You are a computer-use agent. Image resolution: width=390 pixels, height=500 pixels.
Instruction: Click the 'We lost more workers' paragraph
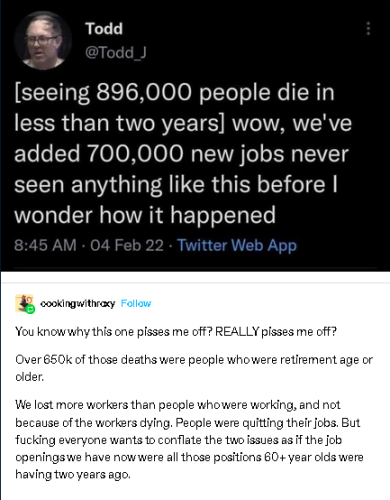189,439
